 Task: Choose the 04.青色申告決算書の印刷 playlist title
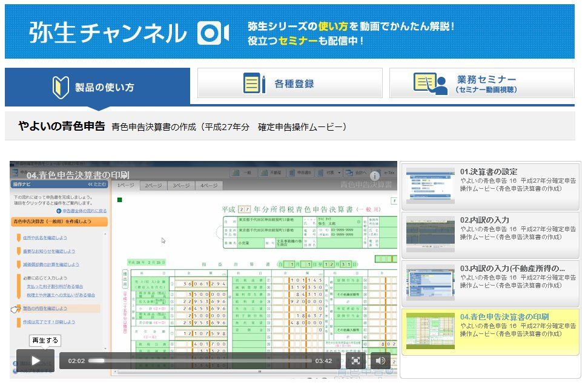point(504,316)
